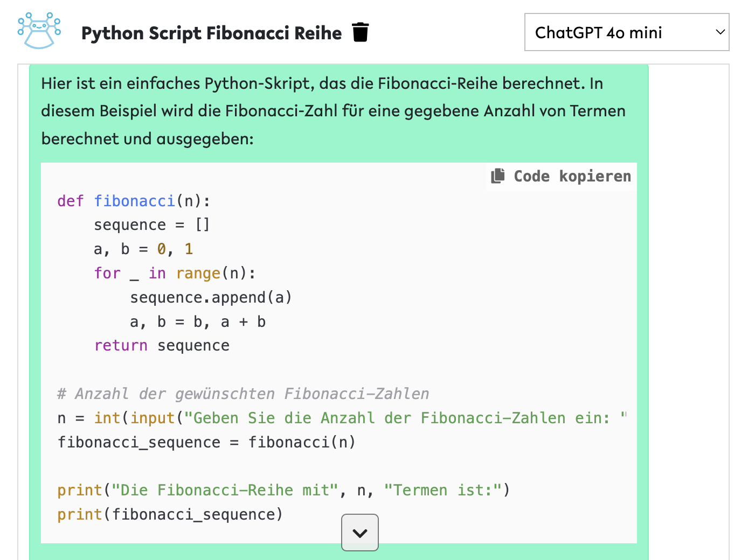Click the for _ in range(n) line
748x560 pixels.
click(x=175, y=273)
